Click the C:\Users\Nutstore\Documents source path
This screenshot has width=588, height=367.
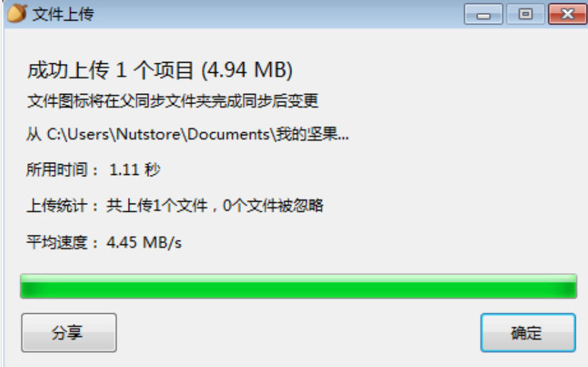158,134
